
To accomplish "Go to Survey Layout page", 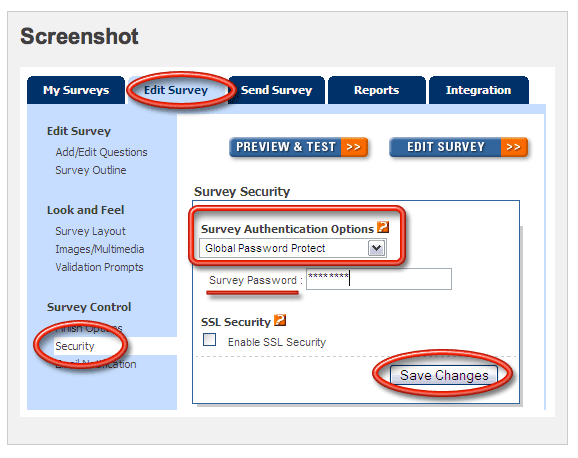I will click(x=90, y=231).
